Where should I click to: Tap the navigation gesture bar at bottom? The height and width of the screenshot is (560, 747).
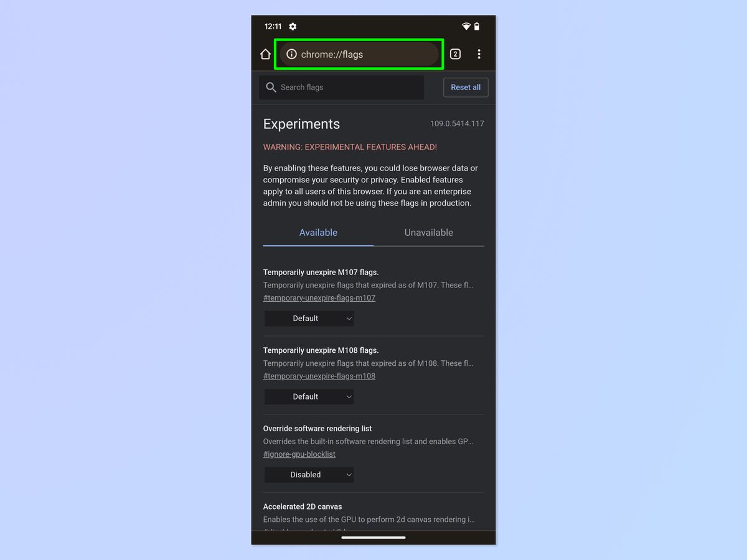[x=373, y=537]
